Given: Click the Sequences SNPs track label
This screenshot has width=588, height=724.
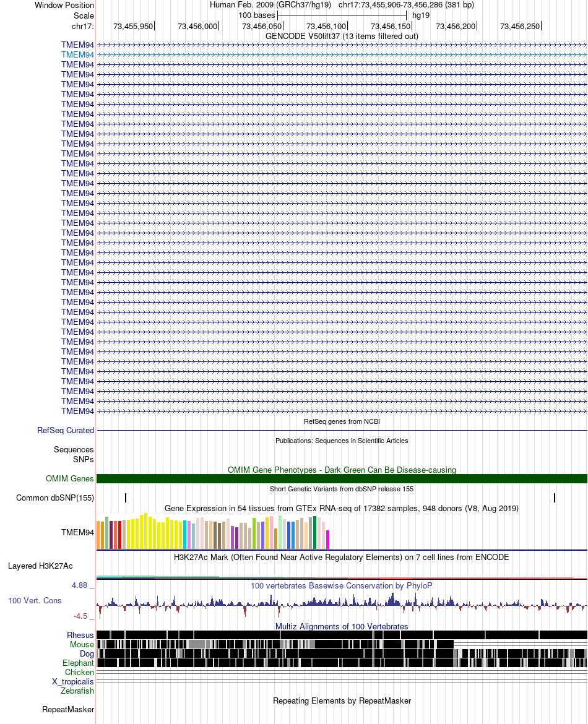Looking at the screenshot, I should click(74, 454).
